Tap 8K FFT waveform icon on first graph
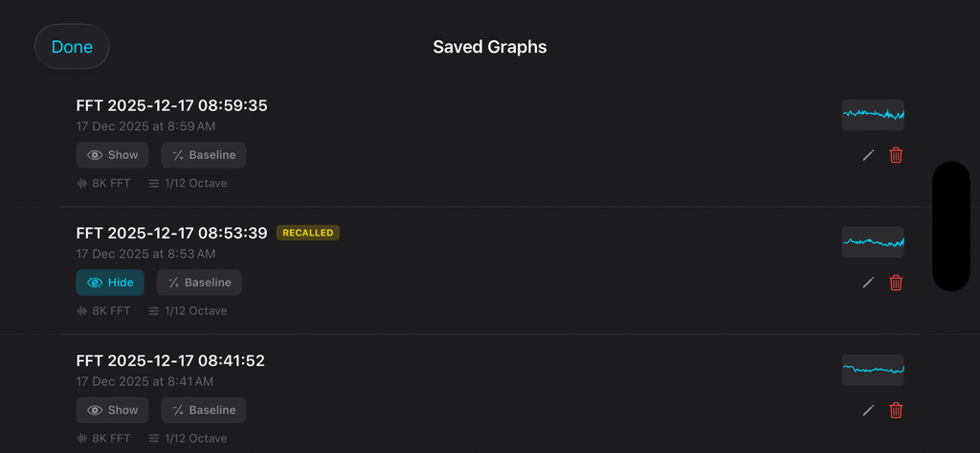980x453 pixels. [x=82, y=183]
